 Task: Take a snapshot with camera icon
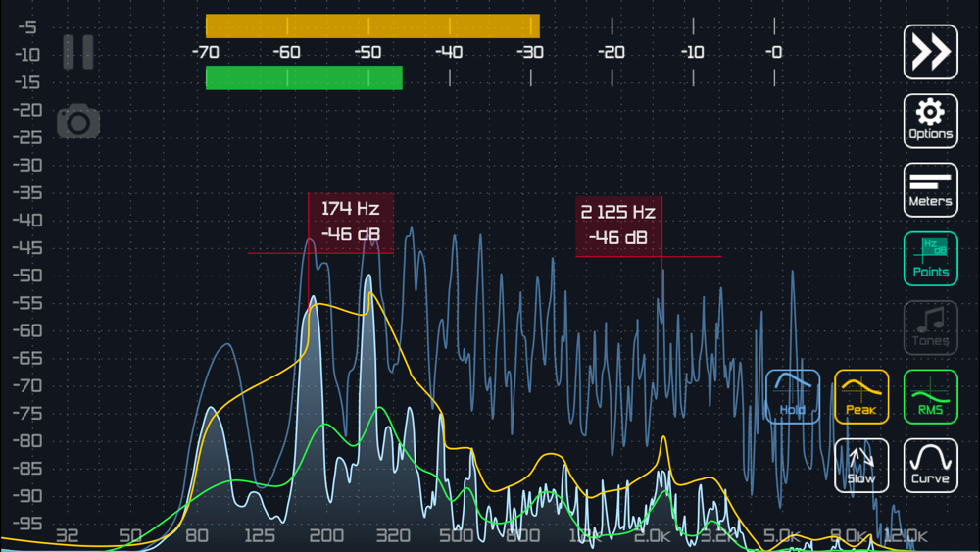(x=78, y=122)
